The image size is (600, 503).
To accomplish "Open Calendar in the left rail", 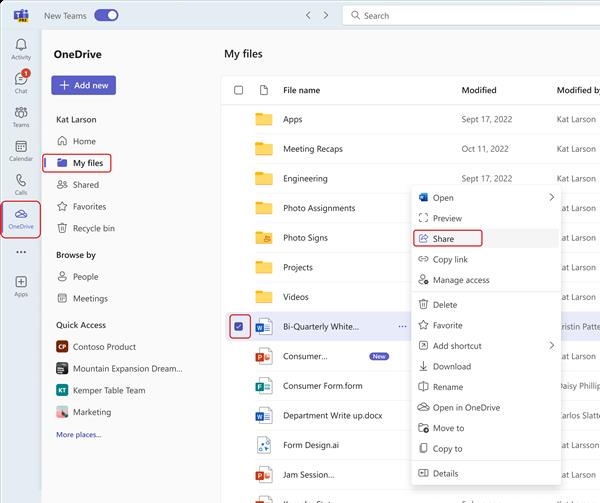I will point(21,150).
